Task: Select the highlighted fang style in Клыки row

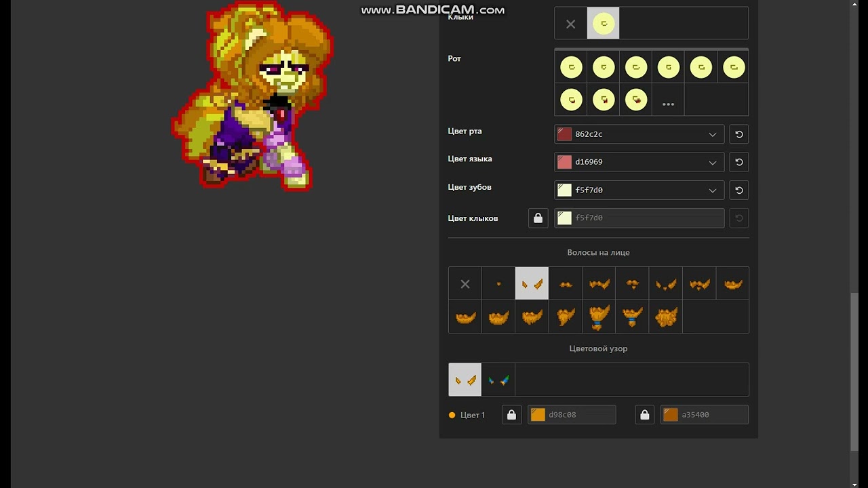Action: 603,24
